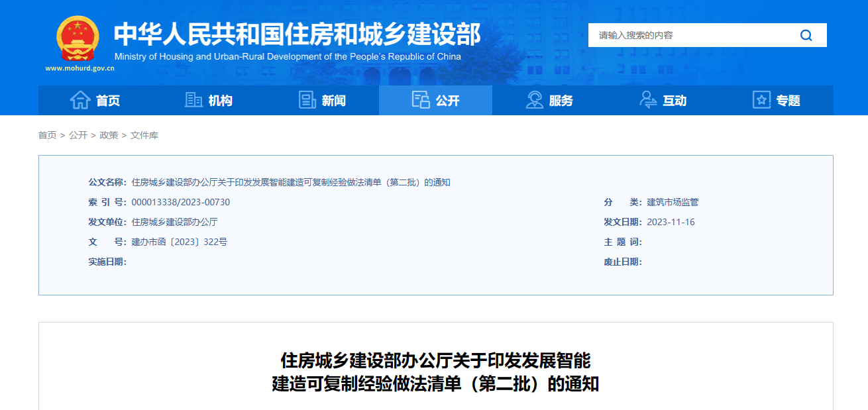Image resolution: width=868 pixels, height=410 pixels.
Task: Click the document number 建办市函〔2023〕322号
Action: 180,242
